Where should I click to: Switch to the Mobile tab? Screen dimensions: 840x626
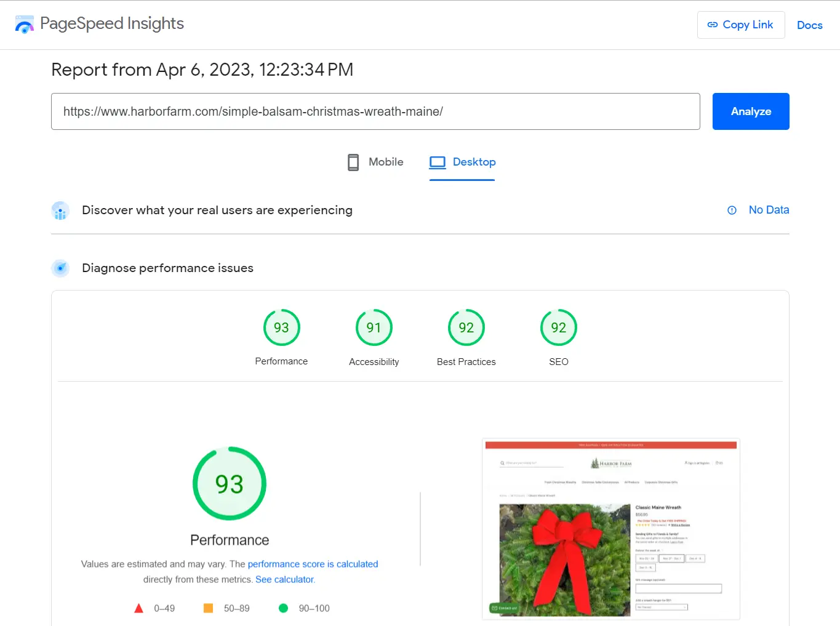click(x=375, y=162)
